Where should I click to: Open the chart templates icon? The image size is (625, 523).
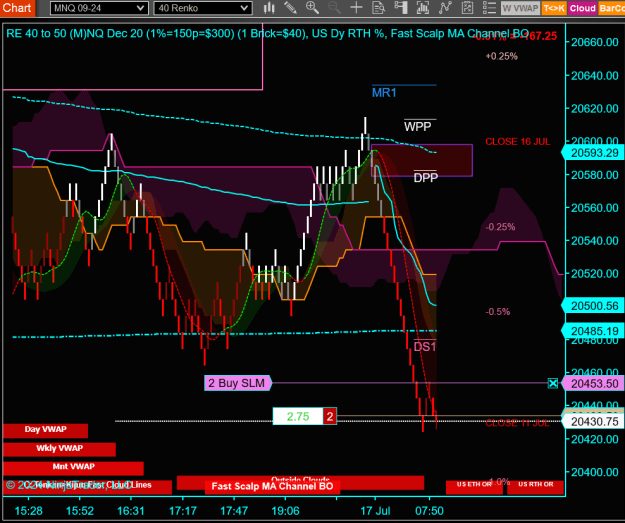pos(467,8)
